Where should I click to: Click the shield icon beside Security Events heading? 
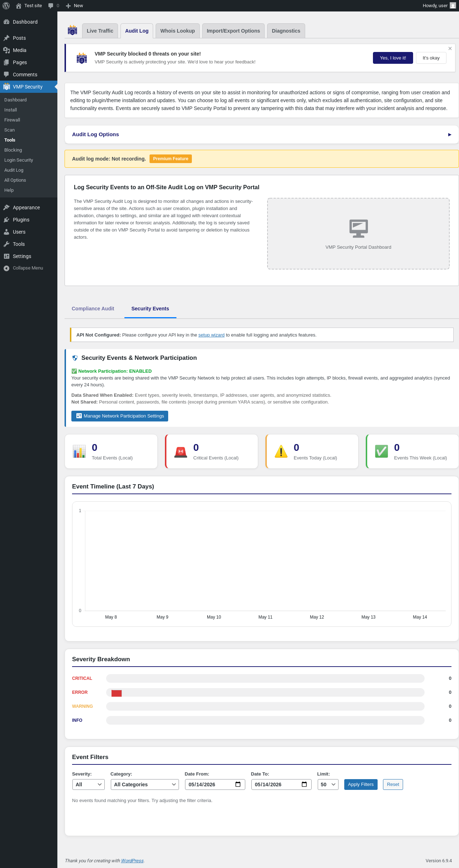[75, 358]
